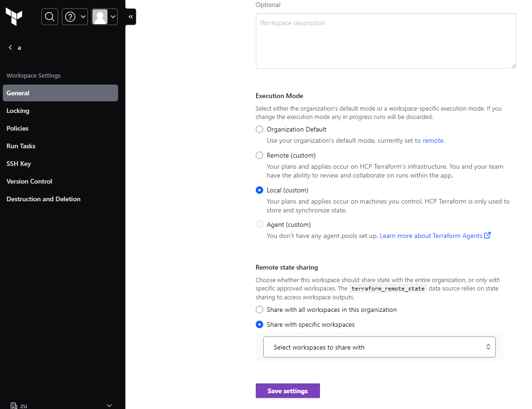Choose Share with all workspaces in this organization
Viewport: 532px width, 409px height.
259,310
